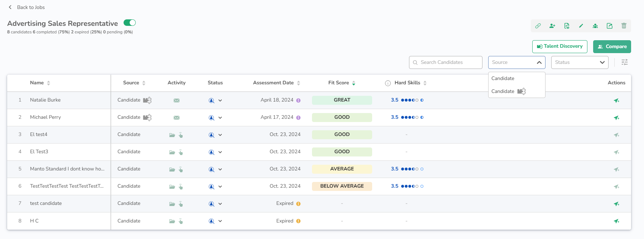Click info icon beside Hard Skills header

click(388, 83)
